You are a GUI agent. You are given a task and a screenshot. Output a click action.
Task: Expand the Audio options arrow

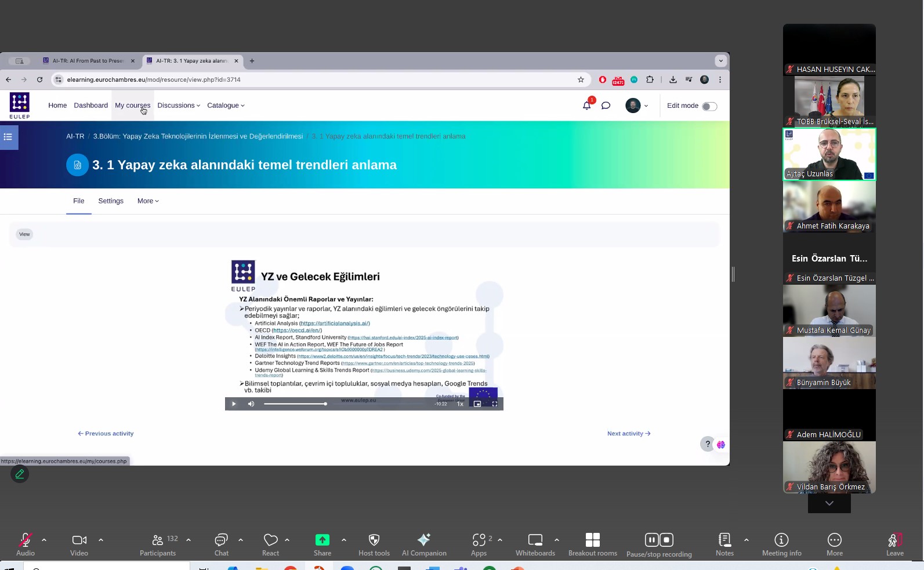click(x=44, y=540)
